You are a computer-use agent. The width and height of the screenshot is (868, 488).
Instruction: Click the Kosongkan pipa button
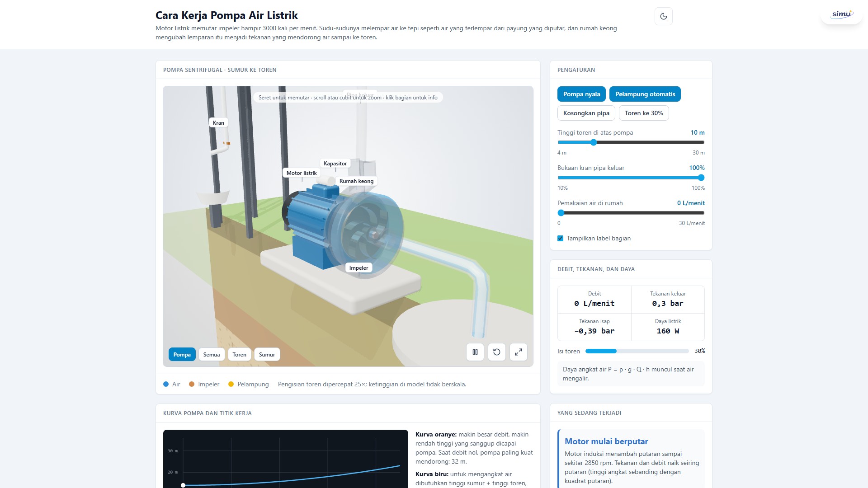tap(586, 113)
